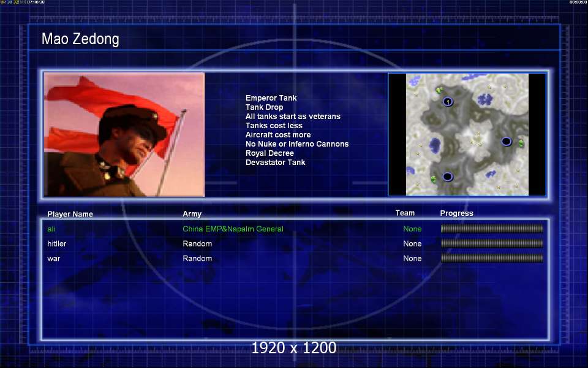Click the Progress column header
This screenshot has height=368, width=588.
pos(456,213)
